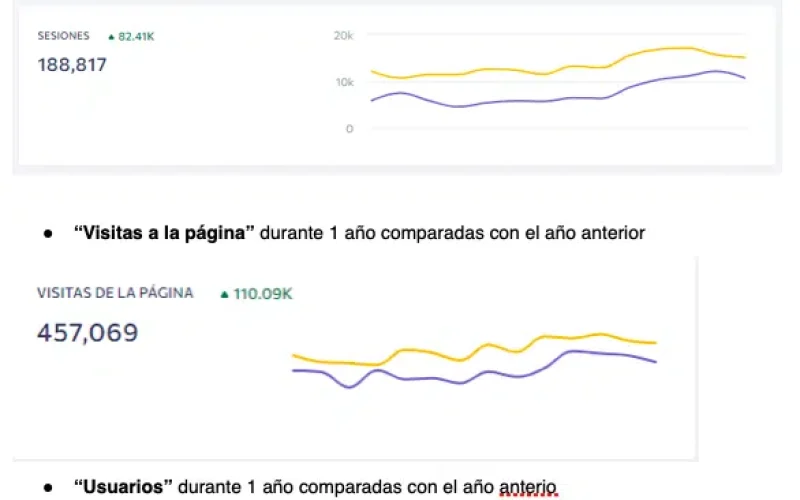Click the 10k axis label

pos(344,82)
